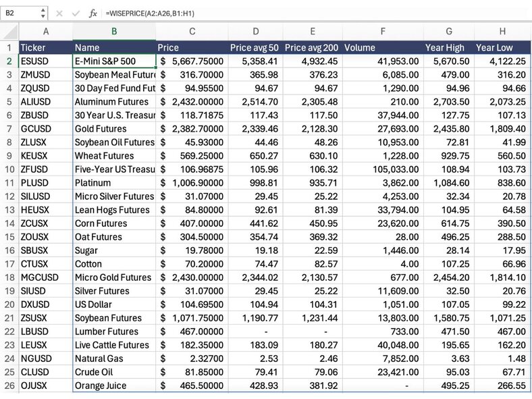Viewport: 532px width, 399px height.
Task: Select the E-Mini S&P 500 cell
Action: pos(114,61)
